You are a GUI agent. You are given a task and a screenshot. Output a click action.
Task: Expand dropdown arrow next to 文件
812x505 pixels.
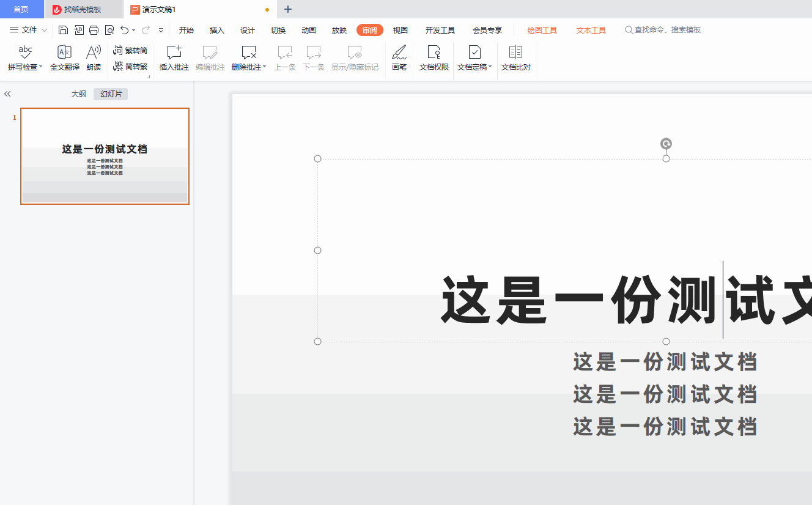click(x=44, y=30)
